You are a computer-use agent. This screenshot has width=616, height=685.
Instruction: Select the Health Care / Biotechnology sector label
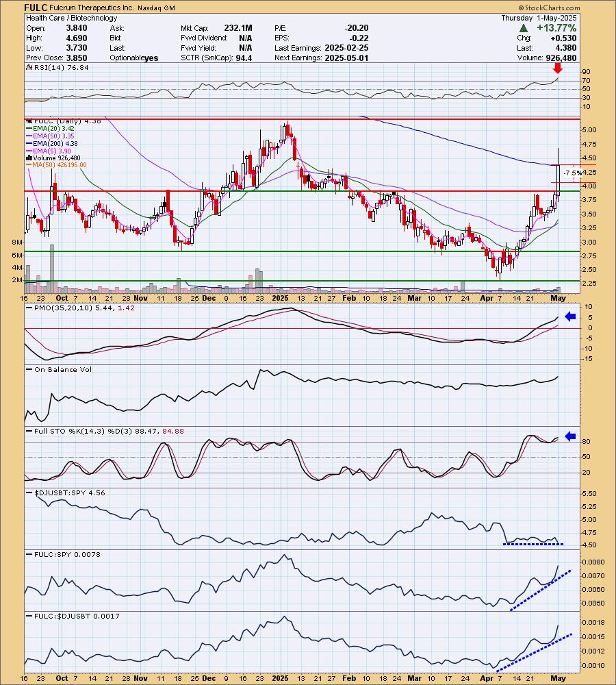click(72, 18)
